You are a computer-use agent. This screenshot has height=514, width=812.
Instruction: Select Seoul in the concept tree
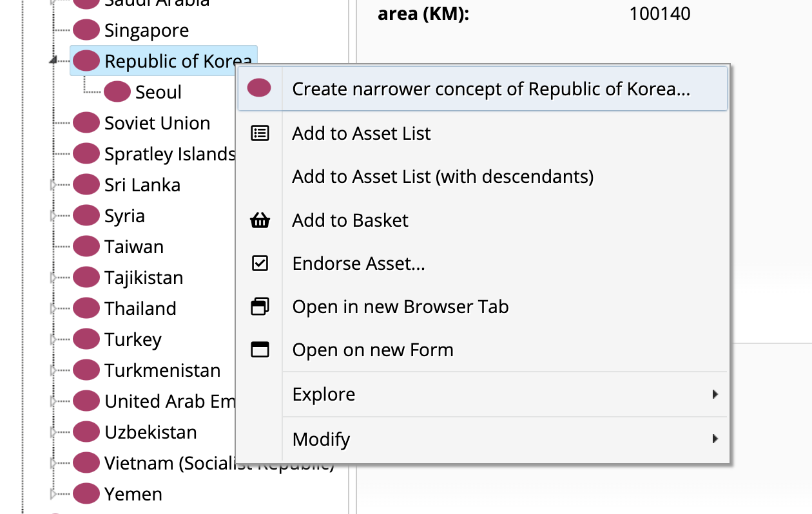coord(157,91)
